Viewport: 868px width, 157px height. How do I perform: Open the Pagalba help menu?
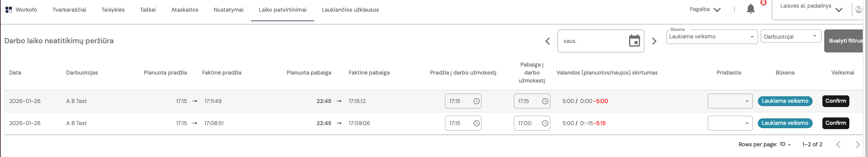point(705,10)
